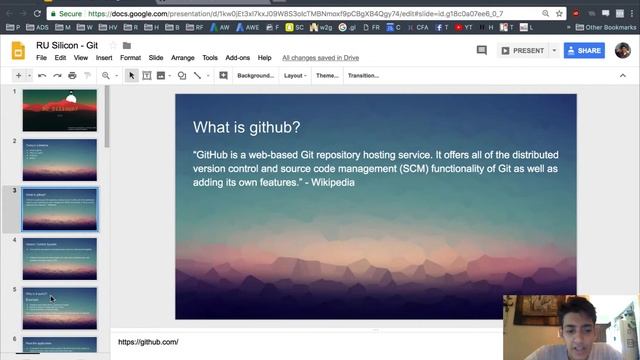Reload the page in Chrome
640x360 pixels.
(37, 13)
